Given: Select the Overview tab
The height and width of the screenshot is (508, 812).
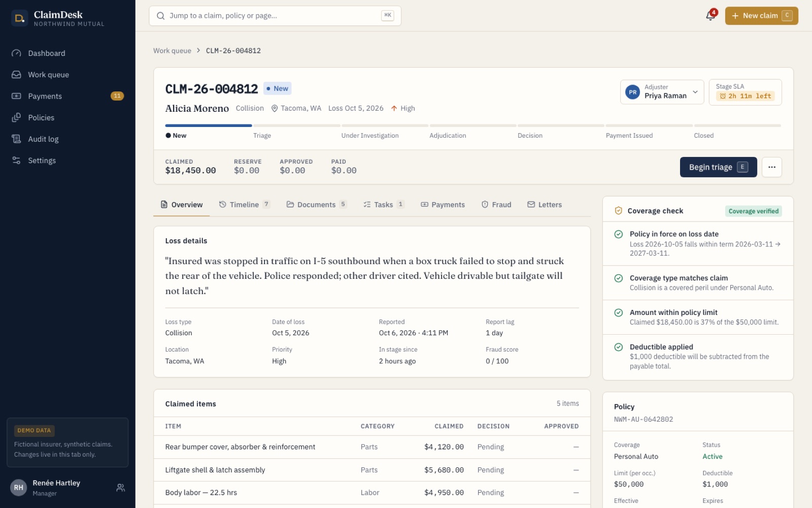Looking at the screenshot, I should pyautogui.click(x=182, y=205).
